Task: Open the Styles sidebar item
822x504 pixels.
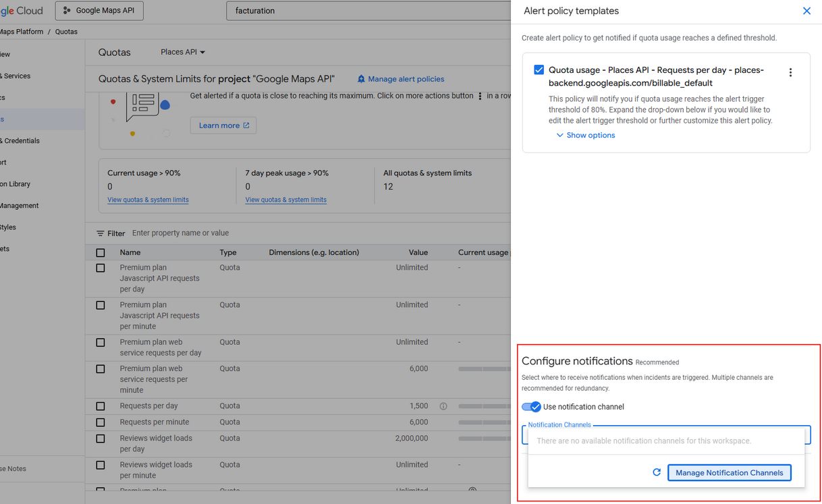Action: tap(9, 227)
